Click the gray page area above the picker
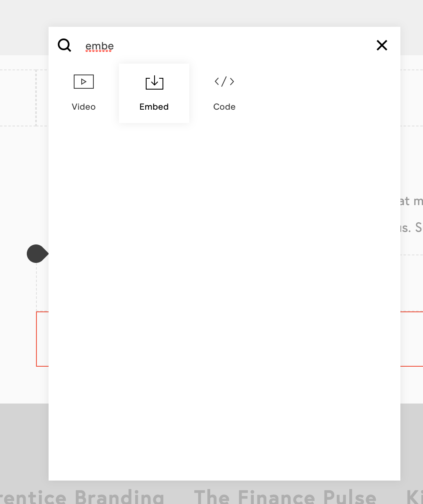 (x=211, y=13)
